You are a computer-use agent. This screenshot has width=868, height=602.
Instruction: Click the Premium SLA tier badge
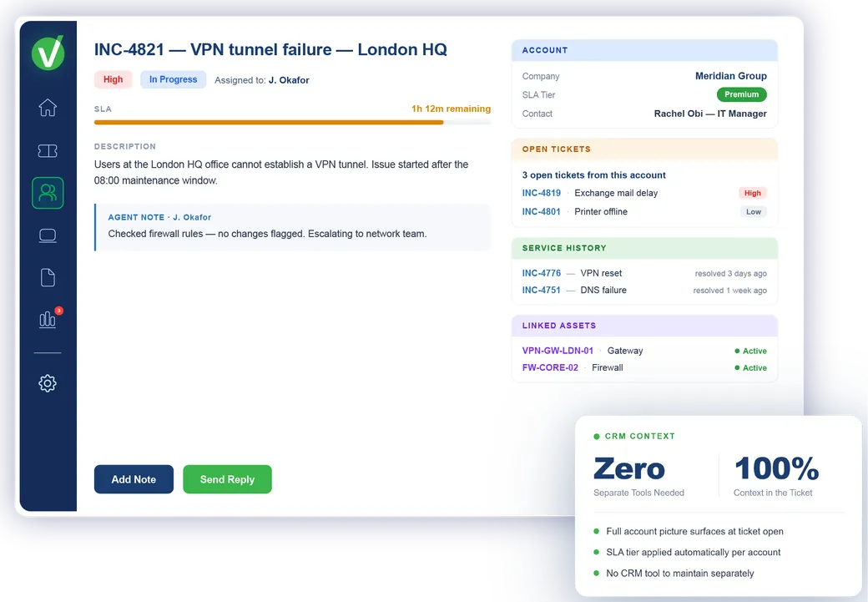741,94
